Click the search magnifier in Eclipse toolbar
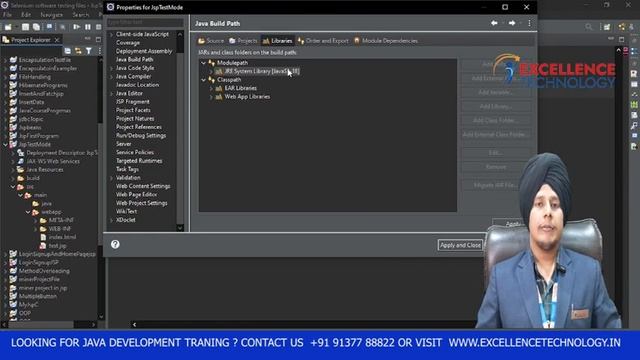This screenshot has height=360, width=640. tap(589, 27)
